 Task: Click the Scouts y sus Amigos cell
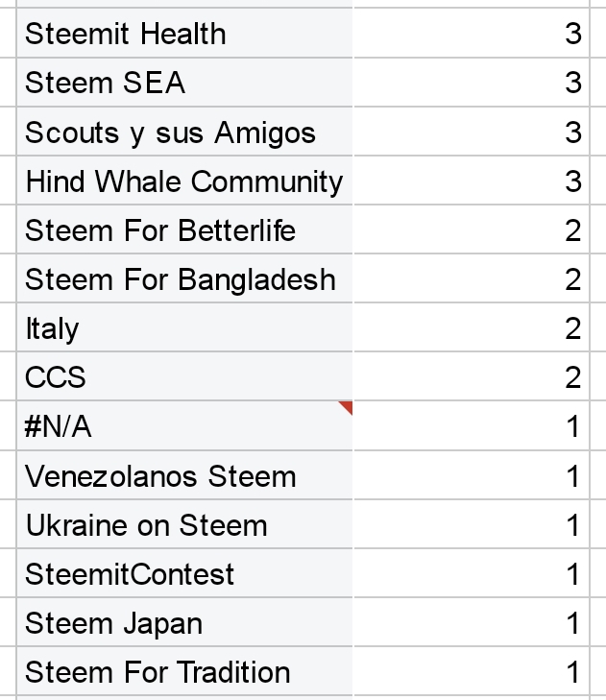[184, 133]
